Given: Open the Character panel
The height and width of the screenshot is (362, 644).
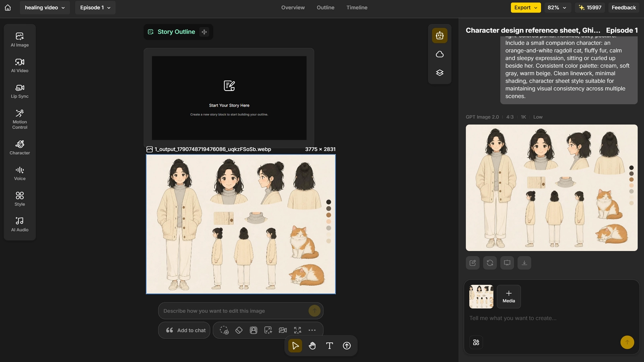Looking at the screenshot, I should pos(20,148).
